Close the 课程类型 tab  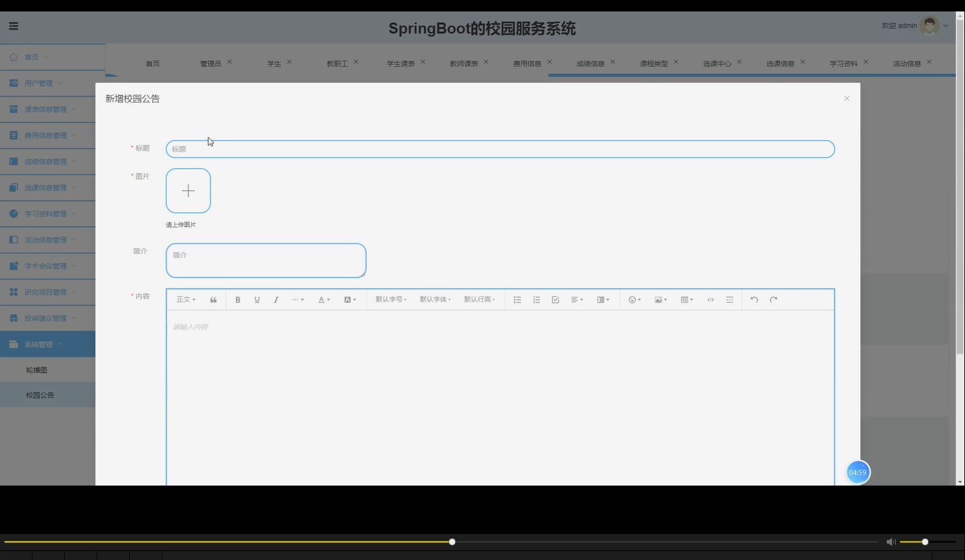[x=676, y=62]
